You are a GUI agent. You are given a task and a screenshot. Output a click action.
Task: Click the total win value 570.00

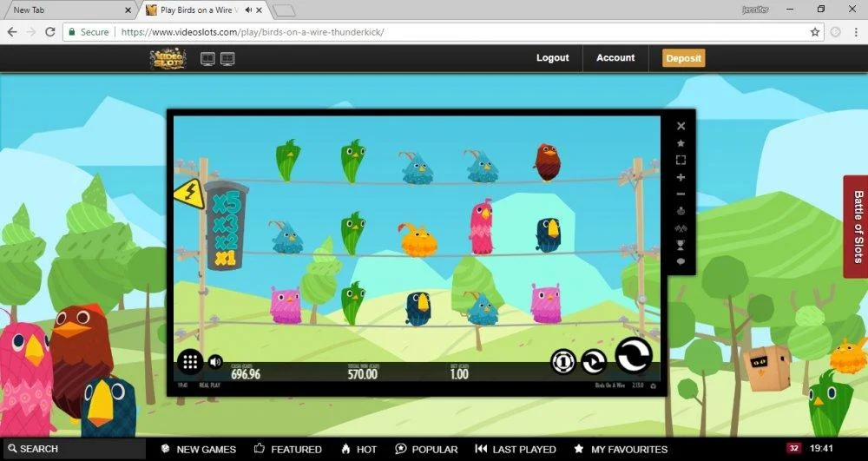[x=363, y=373]
